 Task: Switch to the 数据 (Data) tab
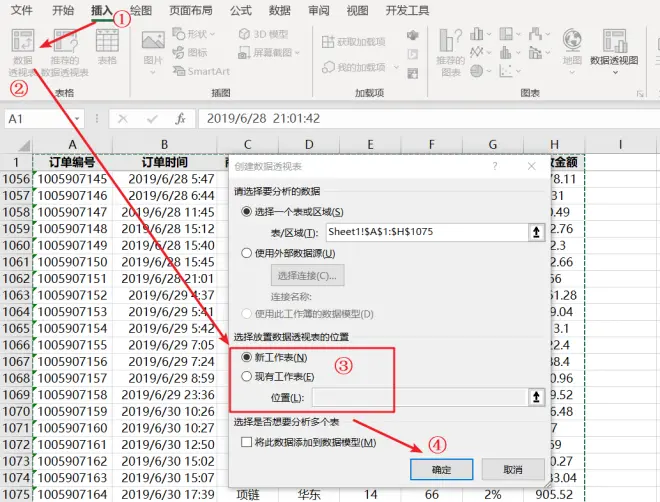tap(279, 10)
